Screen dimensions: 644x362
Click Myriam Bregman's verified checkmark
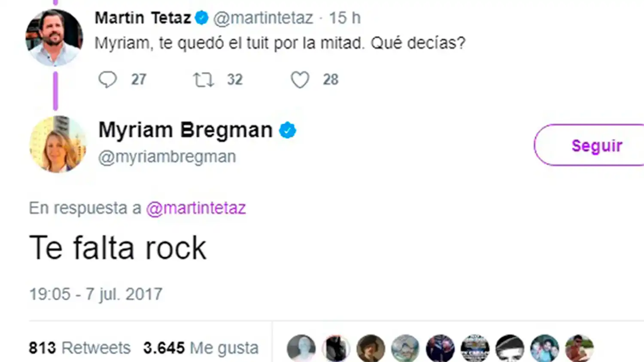click(x=287, y=130)
